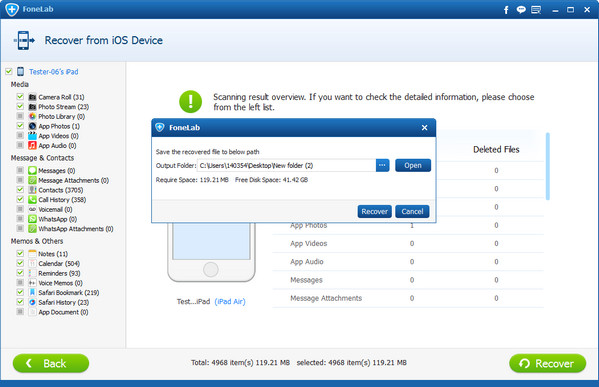Viewport: 599px width, 387px height.
Task: Select the WhatsApp icon in sidebar
Action: click(32, 219)
